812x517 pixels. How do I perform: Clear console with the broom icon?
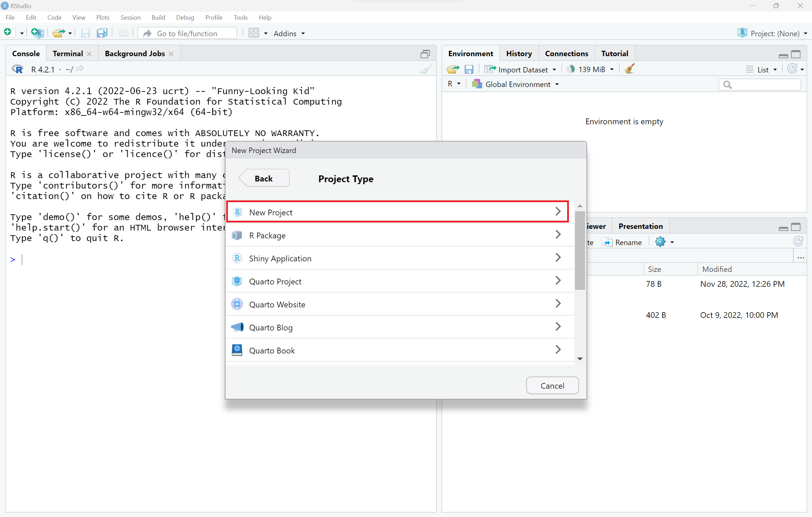426,69
